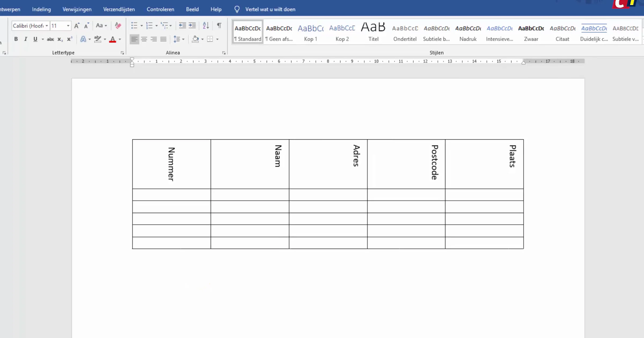Toggle underline formatting
The image size is (644, 338).
35,39
